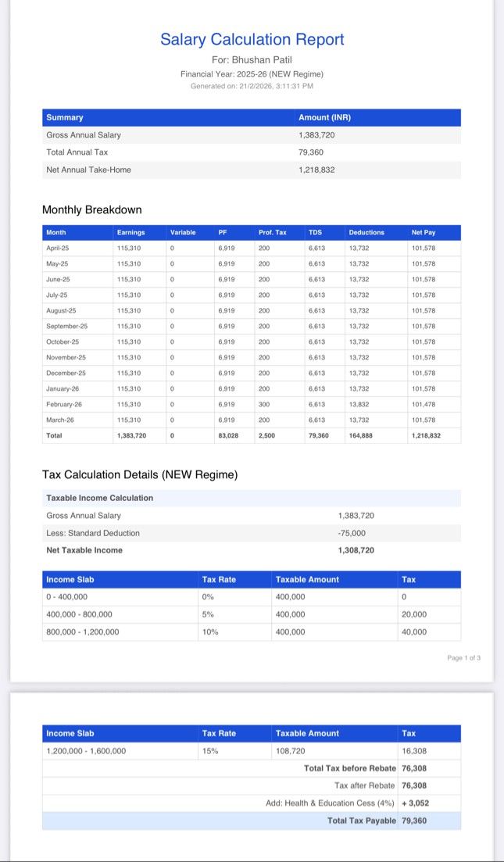
Task: Click the Month column header
Action: pos(56,233)
